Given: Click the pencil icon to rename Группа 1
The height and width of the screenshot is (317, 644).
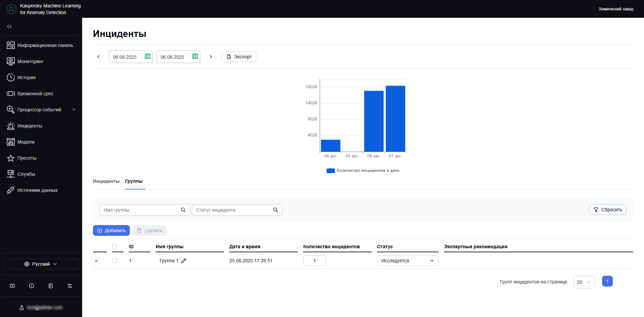Looking at the screenshot, I should coord(184,261).
